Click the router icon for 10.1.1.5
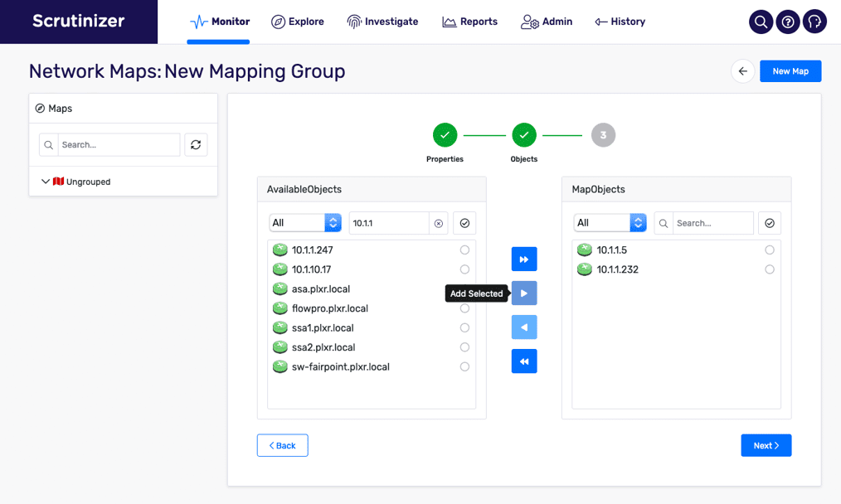 [x=585, y=250]
